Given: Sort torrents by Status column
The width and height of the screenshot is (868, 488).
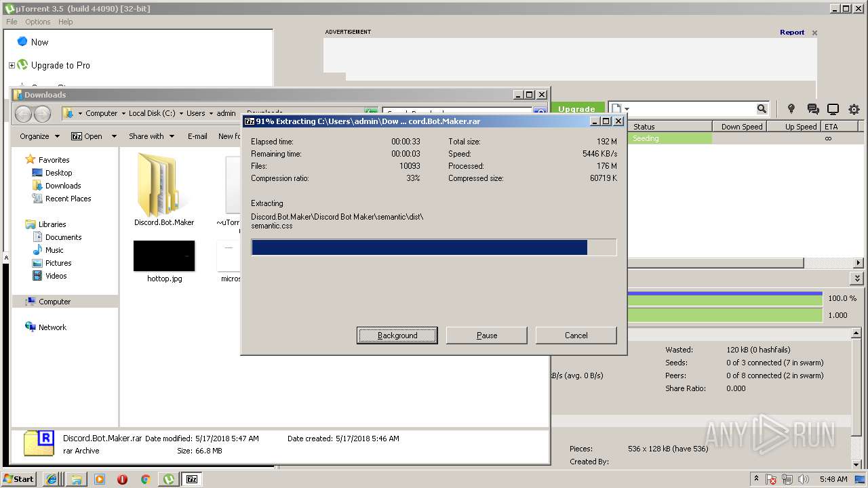Looking at the screenshot, I should (670, 127).
